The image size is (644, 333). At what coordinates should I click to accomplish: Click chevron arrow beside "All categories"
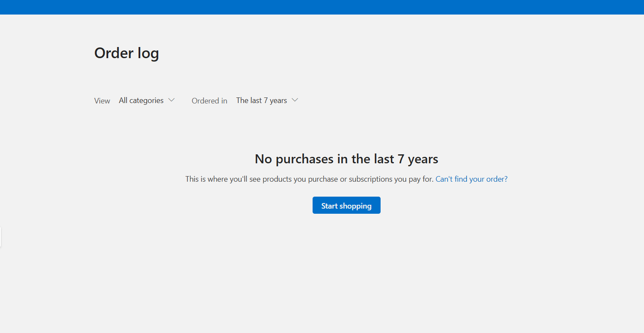click(171, 100)
